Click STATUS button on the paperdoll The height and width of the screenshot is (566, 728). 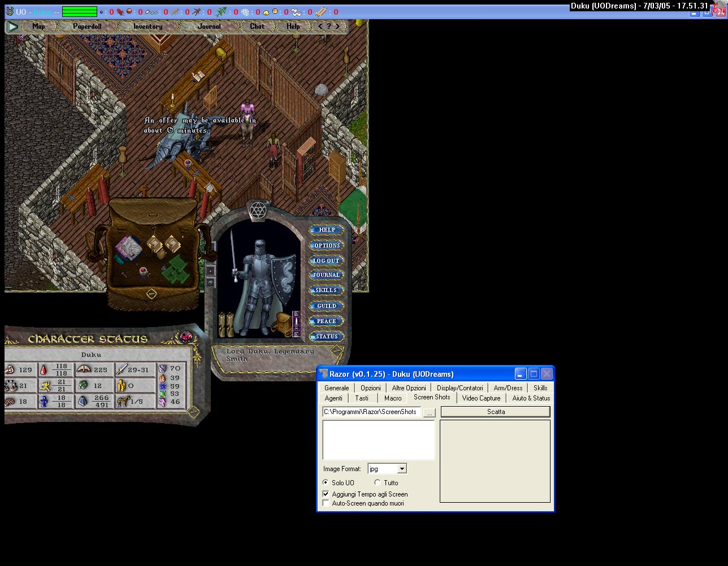(x=326, y=337)
